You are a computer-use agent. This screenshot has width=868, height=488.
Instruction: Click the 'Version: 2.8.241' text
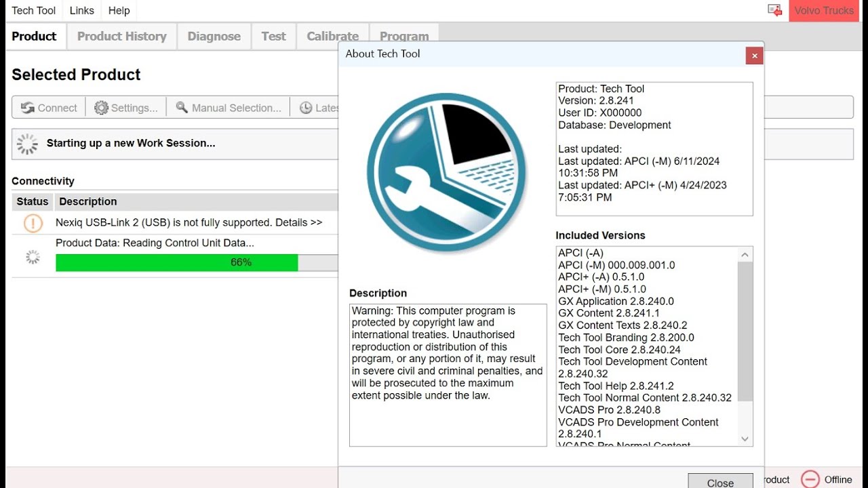pos(596,101)
